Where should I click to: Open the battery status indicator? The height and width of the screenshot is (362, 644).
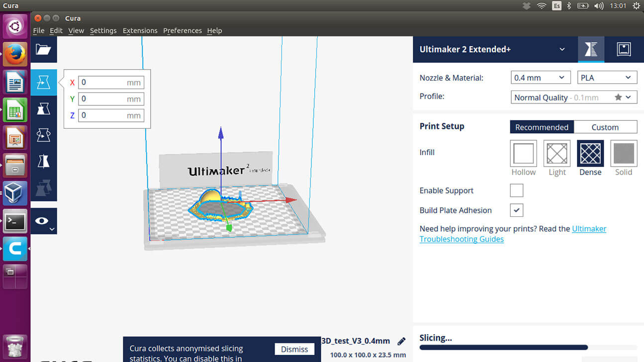tap(583, 6)
